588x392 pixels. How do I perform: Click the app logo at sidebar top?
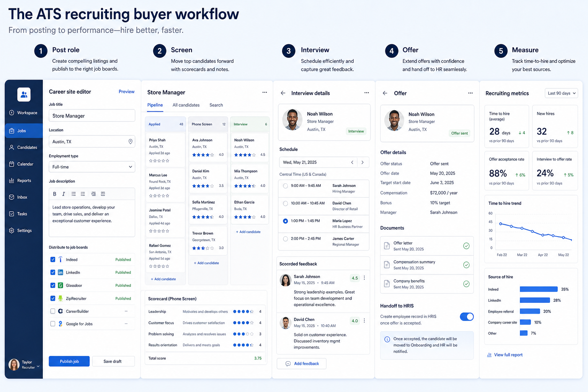[x=24, y=94]
